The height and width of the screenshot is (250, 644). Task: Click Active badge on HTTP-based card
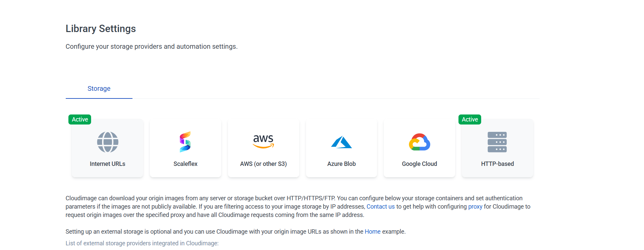(x=470, y=119)
